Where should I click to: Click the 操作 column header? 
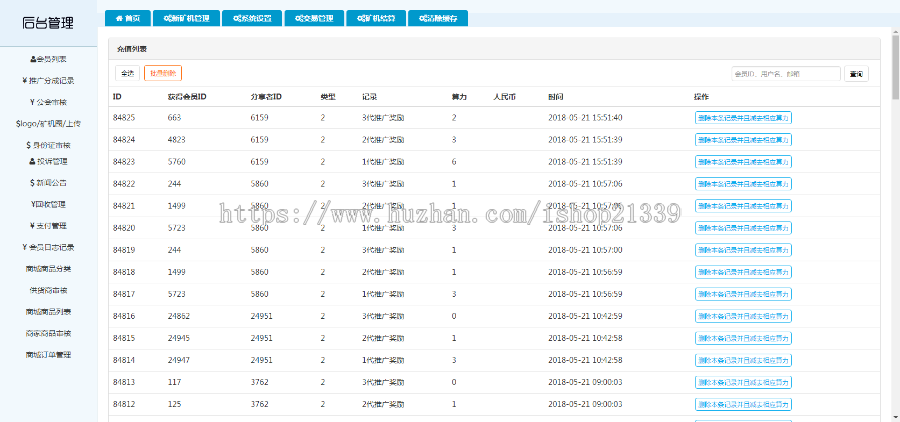[702, 97]
